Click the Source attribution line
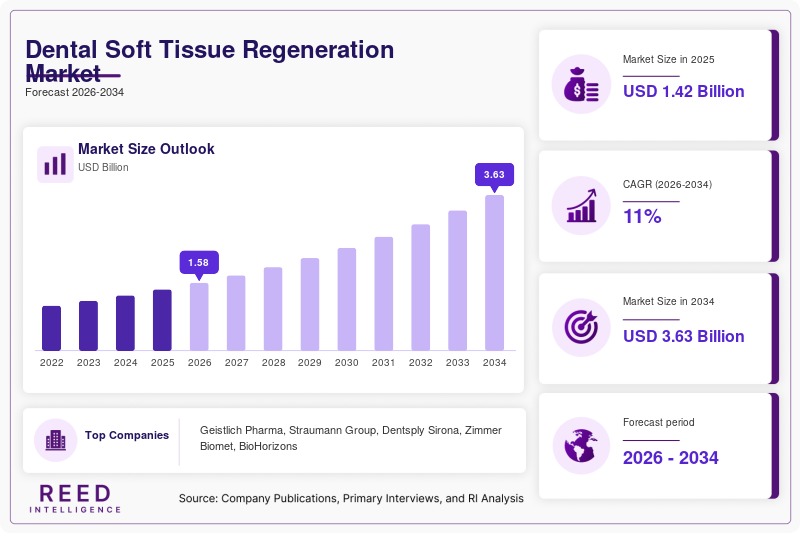Image resolution: width=800 pixels, height=533 pixels. tap(351, 498)
